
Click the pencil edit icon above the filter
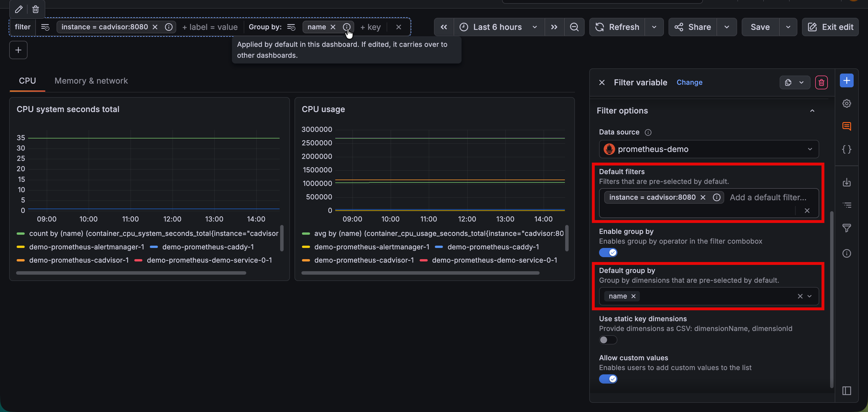pyautogui.click(x=19, y=9)
